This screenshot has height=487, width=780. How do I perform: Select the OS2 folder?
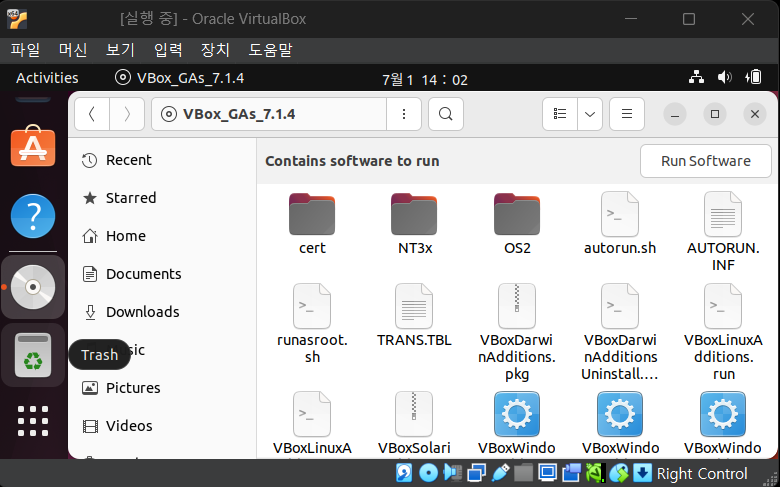tap(517, 224)
